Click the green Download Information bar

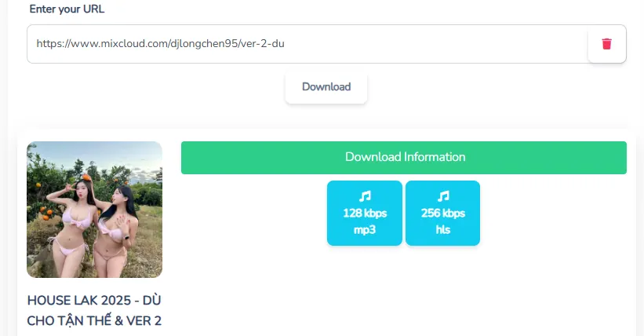coord(404,158)
